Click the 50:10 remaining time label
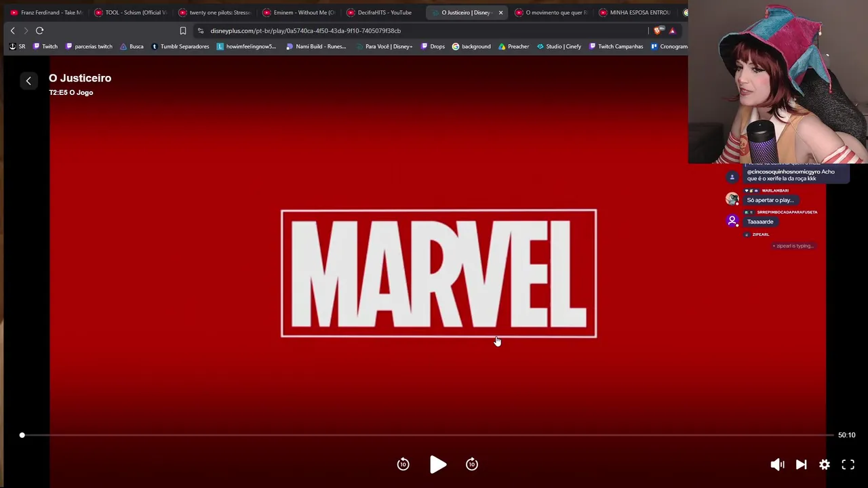The image size is (868, 488). coord(846,435)
